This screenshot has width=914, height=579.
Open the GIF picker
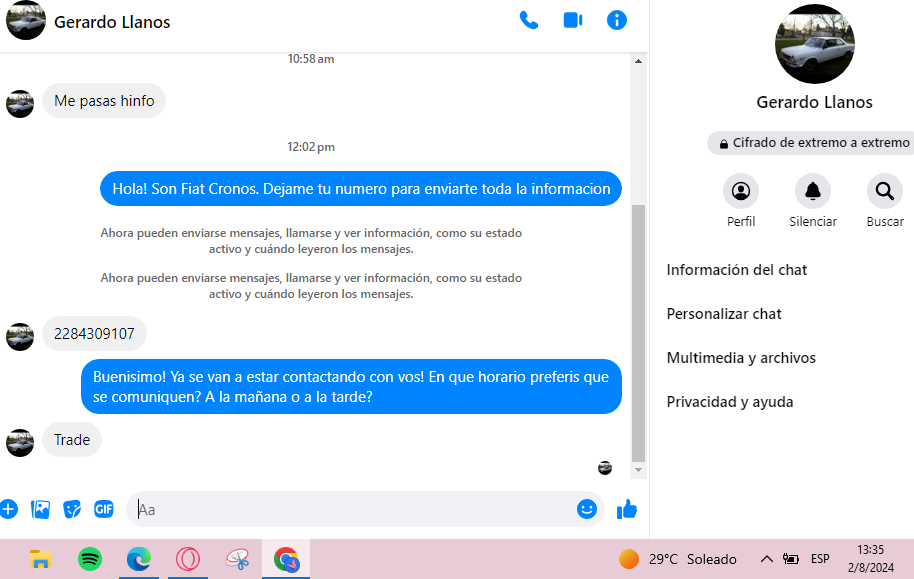(x=104, y=509)
